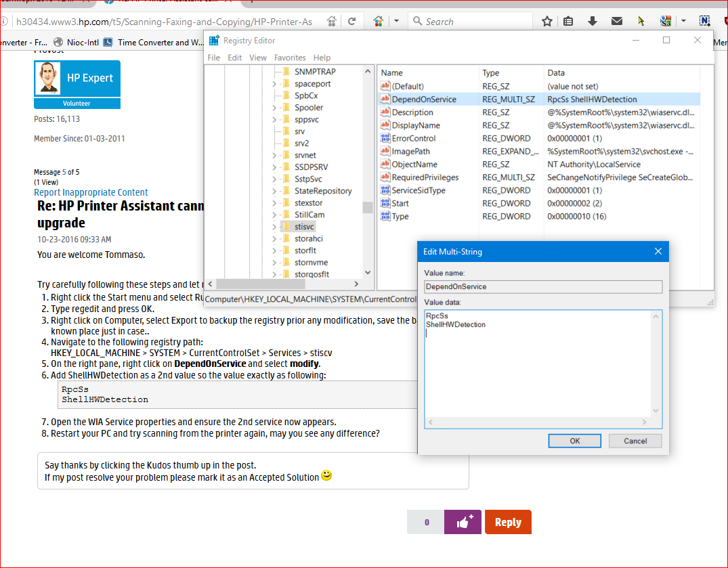Click the Registry Editor title bar icon
Image resolution: width=728 pixels, height=568 pixels.
click(x=214, y=41)
